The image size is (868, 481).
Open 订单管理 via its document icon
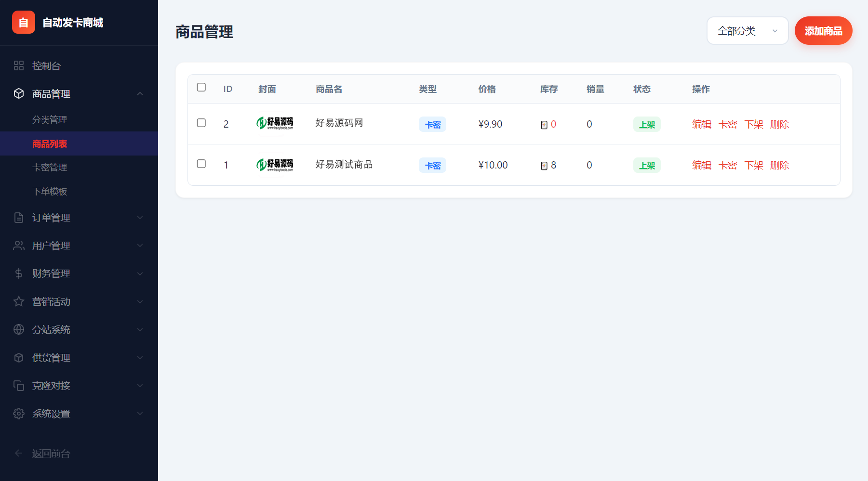point(19,217)
